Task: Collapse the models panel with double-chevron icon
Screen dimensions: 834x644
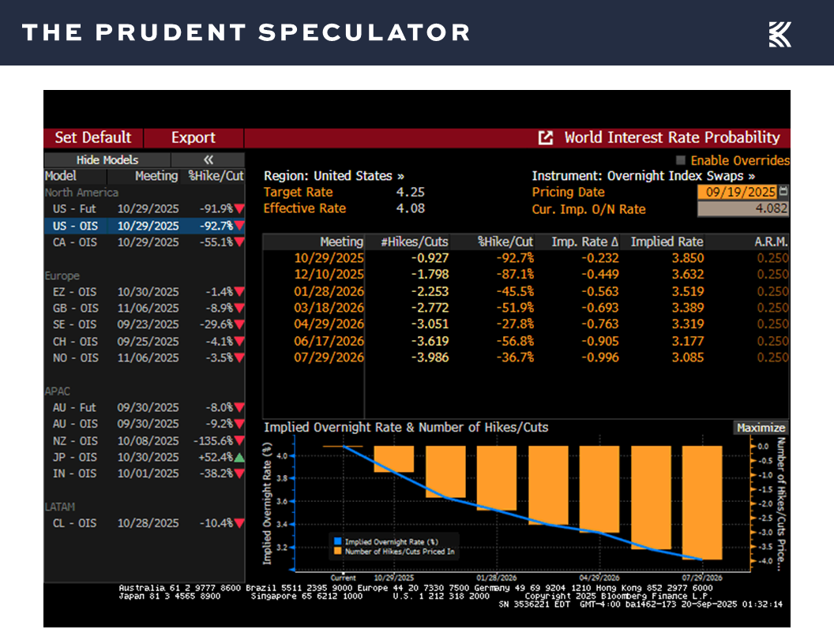Action: coord(208,159)
